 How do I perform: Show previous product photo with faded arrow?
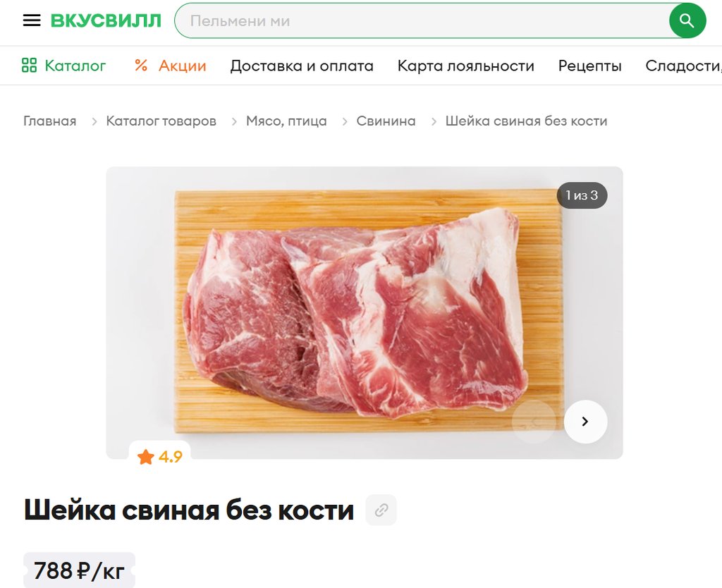pos(534,422)
